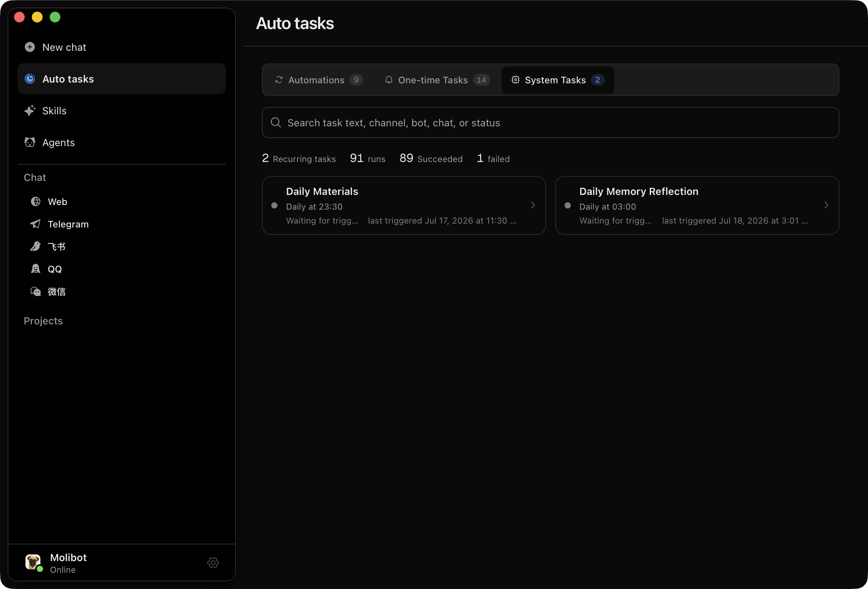The height and width of the screenshot is (589, 868).
Task: Click the Molibot name label
Action: coord(68,558)
